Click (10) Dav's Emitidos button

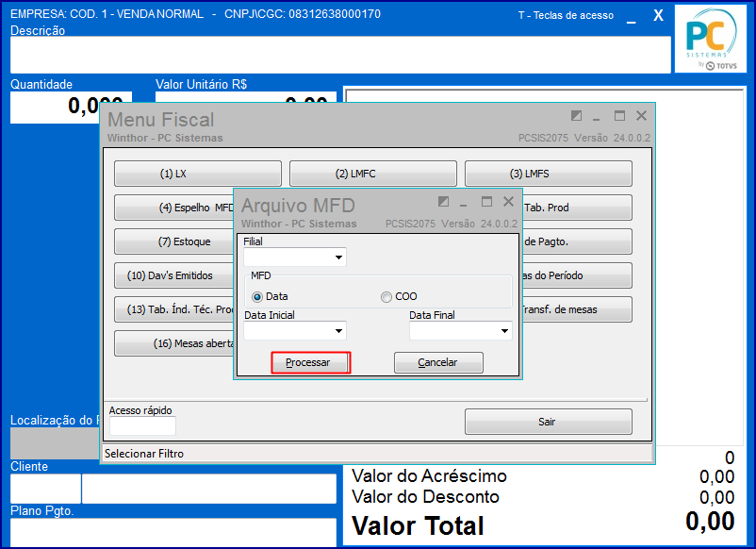174,275
